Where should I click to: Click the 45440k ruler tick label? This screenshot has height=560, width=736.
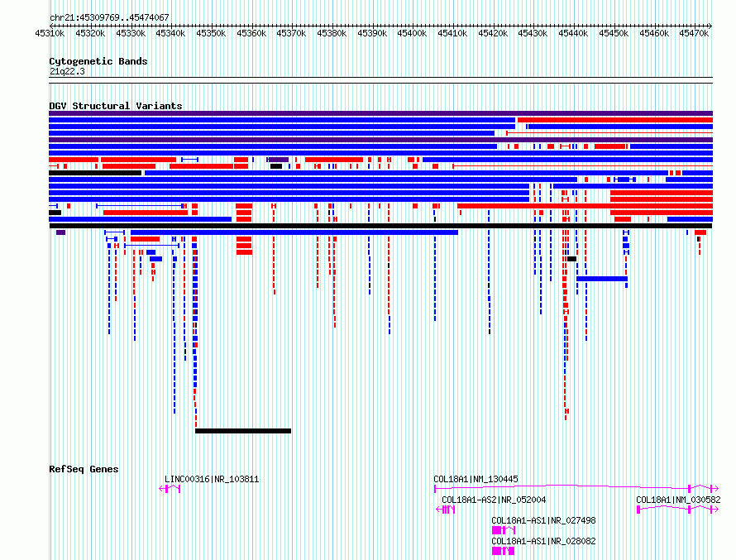(x=572, y=33)
